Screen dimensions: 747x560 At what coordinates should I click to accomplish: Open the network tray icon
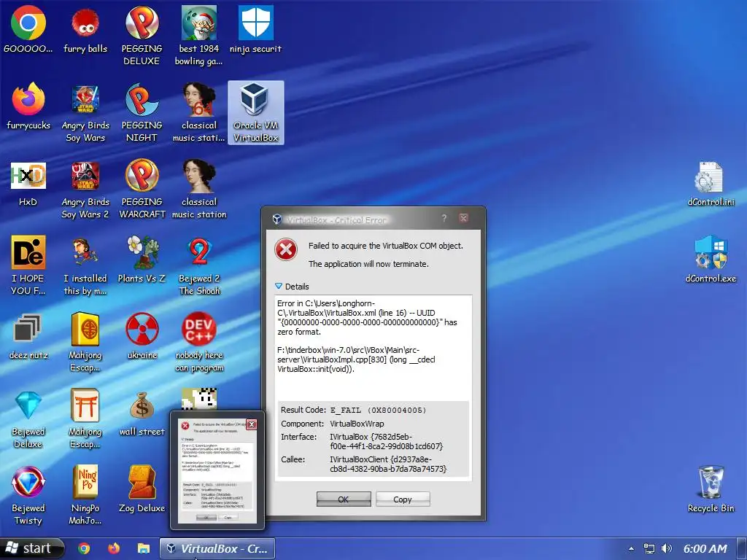point(649,548)
